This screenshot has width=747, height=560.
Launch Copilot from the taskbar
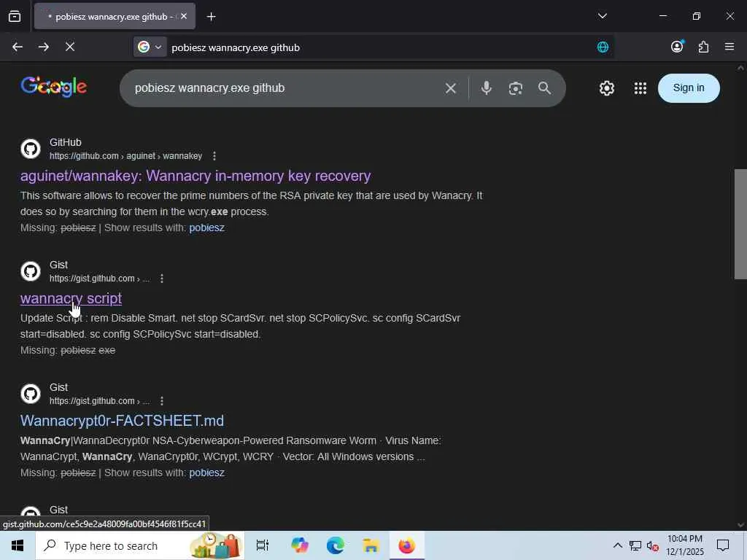(299, 545)
